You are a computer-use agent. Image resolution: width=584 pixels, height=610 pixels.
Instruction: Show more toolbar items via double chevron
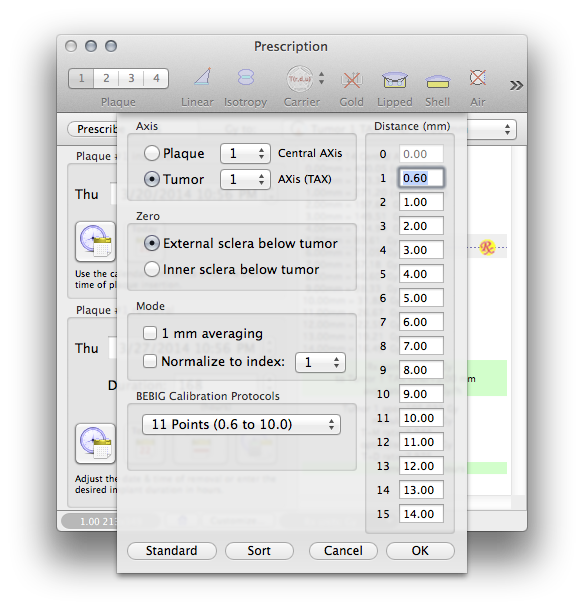[516, 85]
